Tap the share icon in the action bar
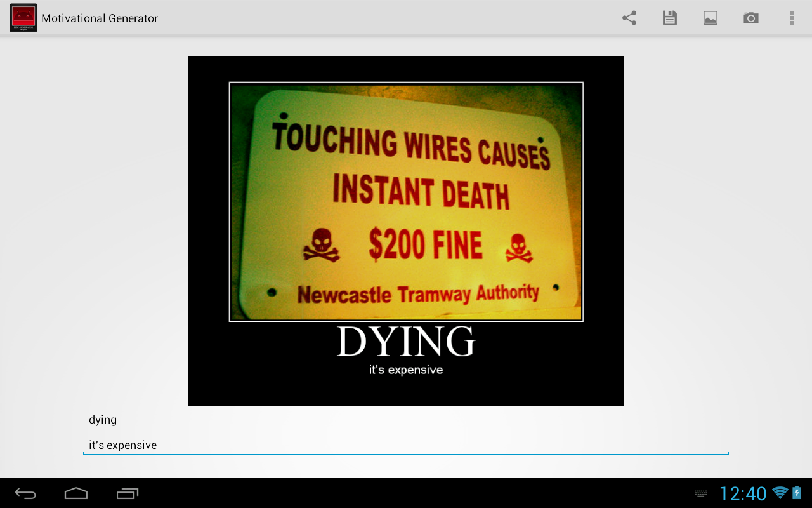Image resolution: width=812 pixels, height=508 pixels. click(629, 18)
